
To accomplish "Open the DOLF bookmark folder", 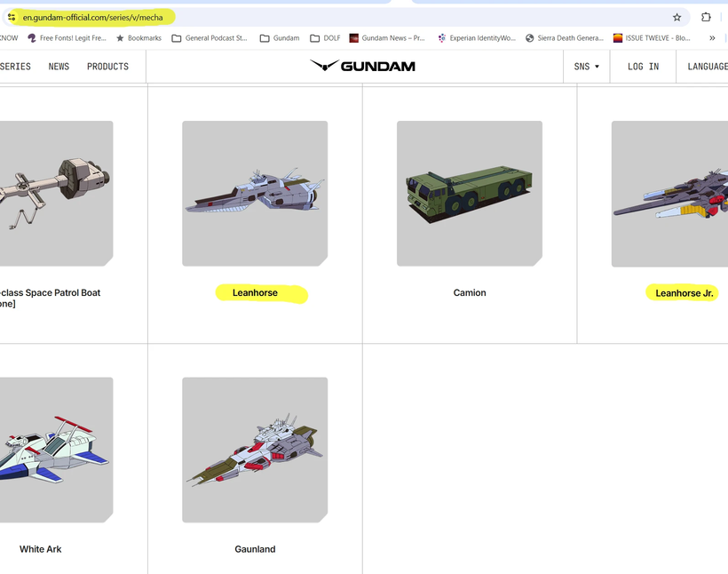I will pyautogui.click(x=325, y=38).
